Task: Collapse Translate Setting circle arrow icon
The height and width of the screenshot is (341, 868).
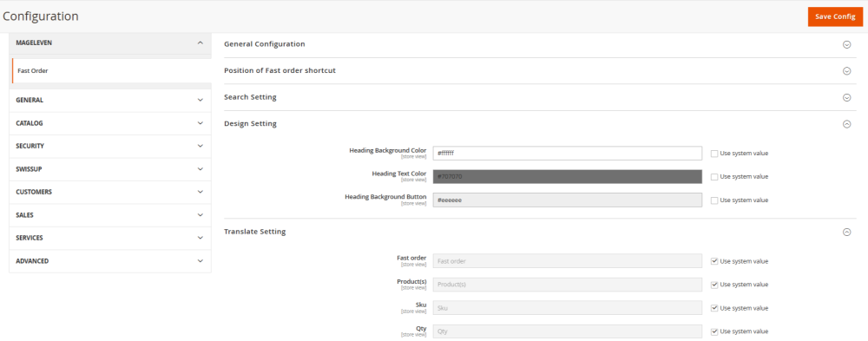Action: 846,232
